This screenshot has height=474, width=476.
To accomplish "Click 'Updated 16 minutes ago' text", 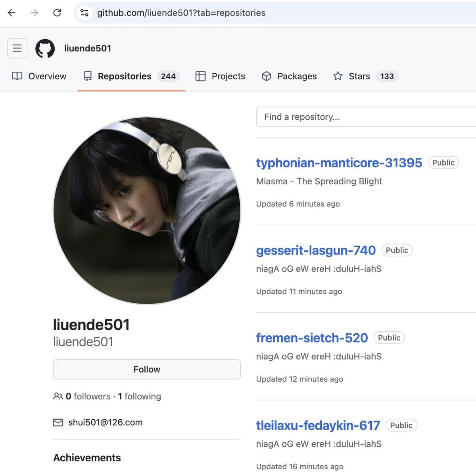I will tap(299, 466).
